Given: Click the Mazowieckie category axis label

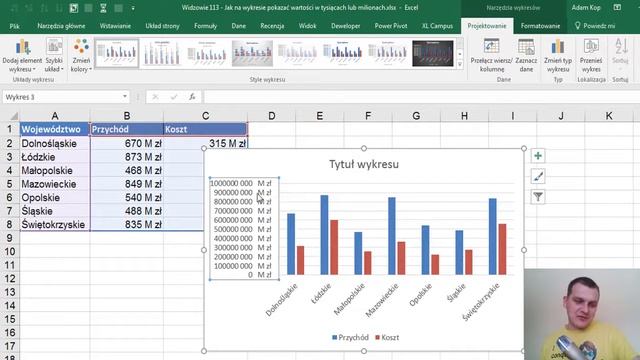Looking at the screenshot, I should (x=381, y=300).
